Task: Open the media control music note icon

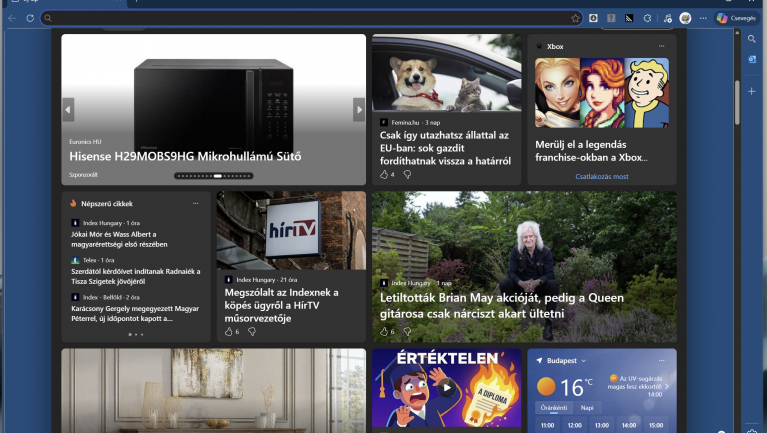Action: (668, 18)
